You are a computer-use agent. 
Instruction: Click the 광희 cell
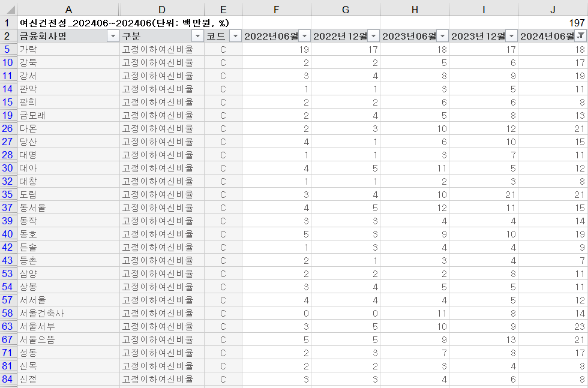[68, 102]
